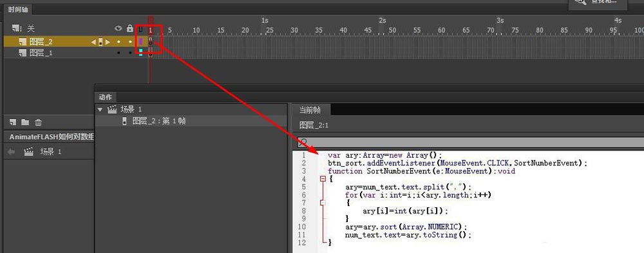Click the 图层_2:1 script title label
This screenshot has height=253, width=644.
pos(314,126)
